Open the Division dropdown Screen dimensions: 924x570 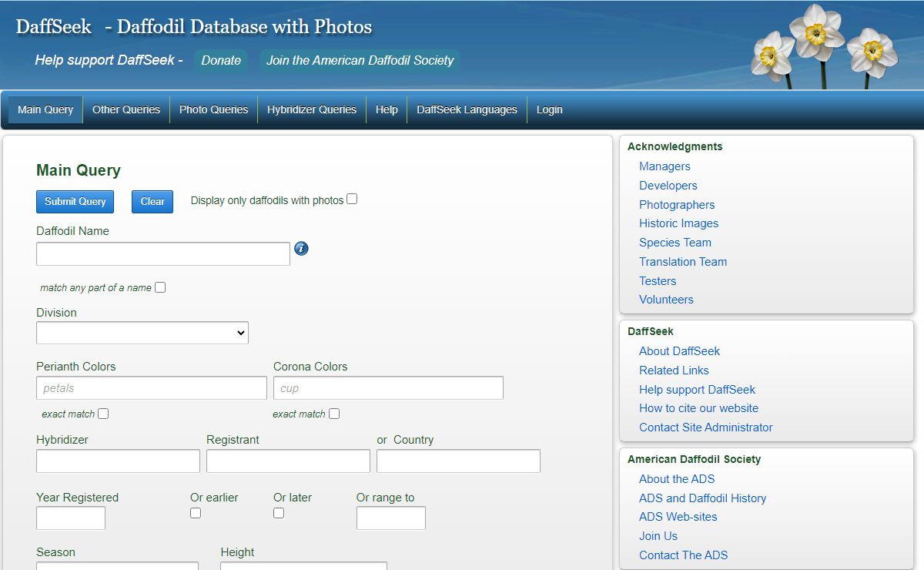[142, 333]
